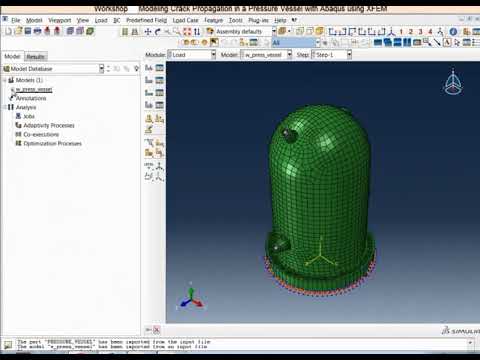This screenshot has height=360, width=480.
Task: Select the Rotate View tool
Action: point(157,32)
